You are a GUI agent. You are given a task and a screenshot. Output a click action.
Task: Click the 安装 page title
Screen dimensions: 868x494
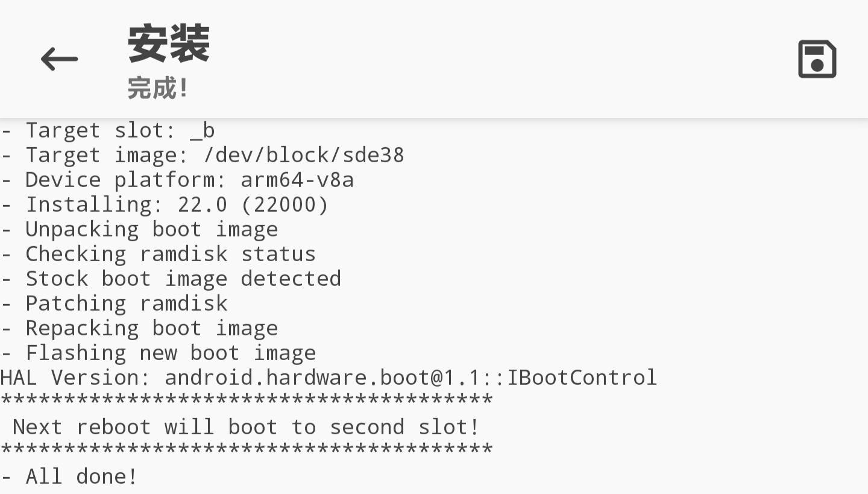[169, 44]
